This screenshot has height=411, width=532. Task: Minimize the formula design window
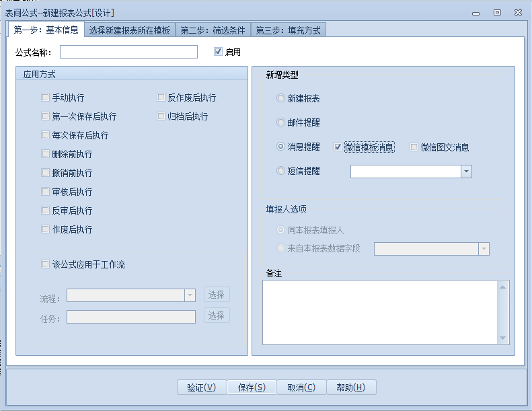point(476,12)
